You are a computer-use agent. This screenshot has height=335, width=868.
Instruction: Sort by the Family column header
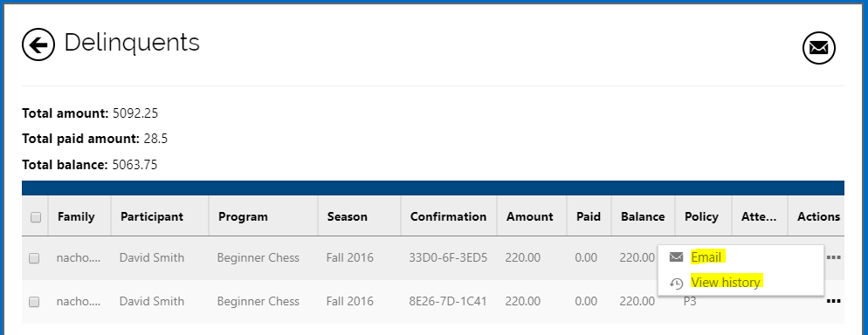pos(76,216)
